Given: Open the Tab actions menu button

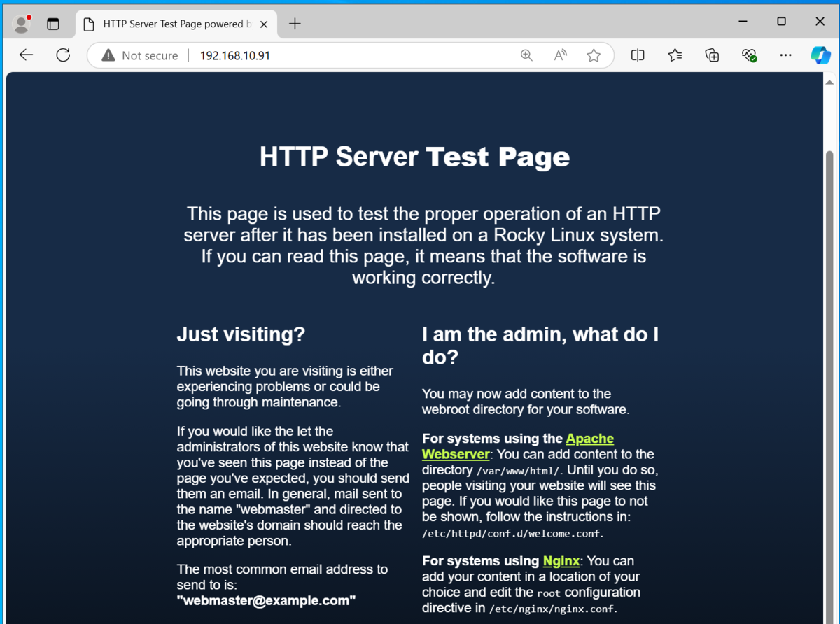Looking at the screenshot, I should pos(53,24).
